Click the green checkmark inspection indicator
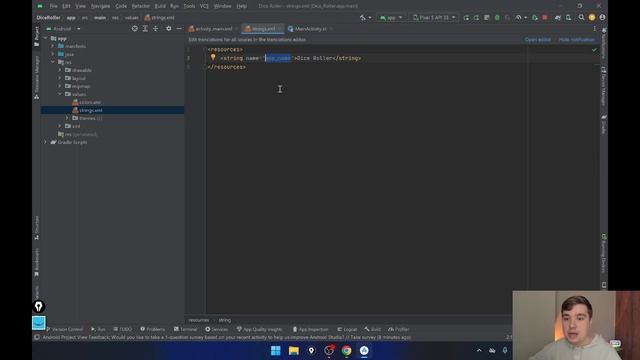 click(x=594, y=49)
